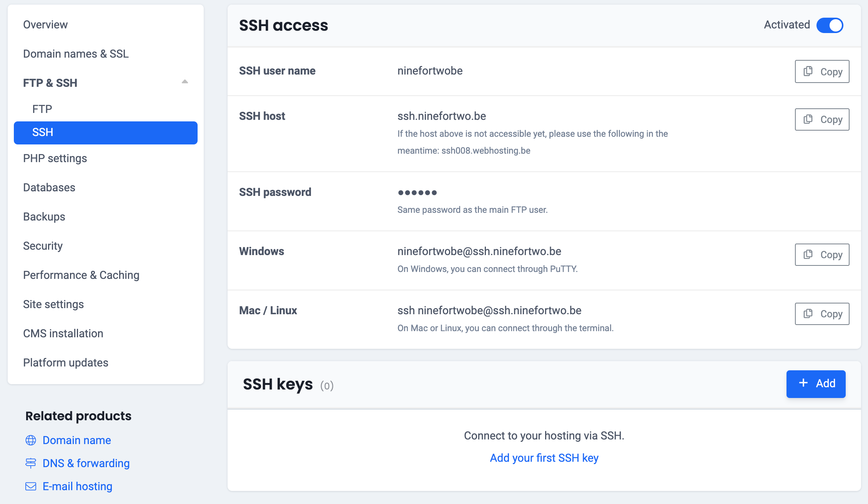Open the Performance & Caching section
This screenshot has height=504, width=868.
[81, 275]
